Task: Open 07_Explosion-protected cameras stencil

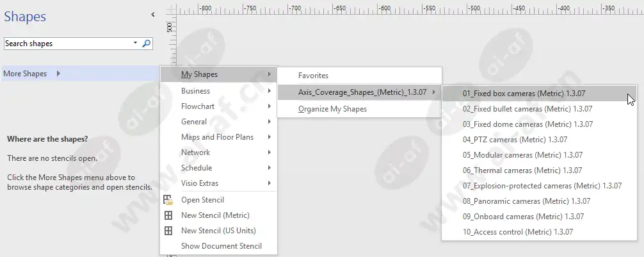Action: 539,186
